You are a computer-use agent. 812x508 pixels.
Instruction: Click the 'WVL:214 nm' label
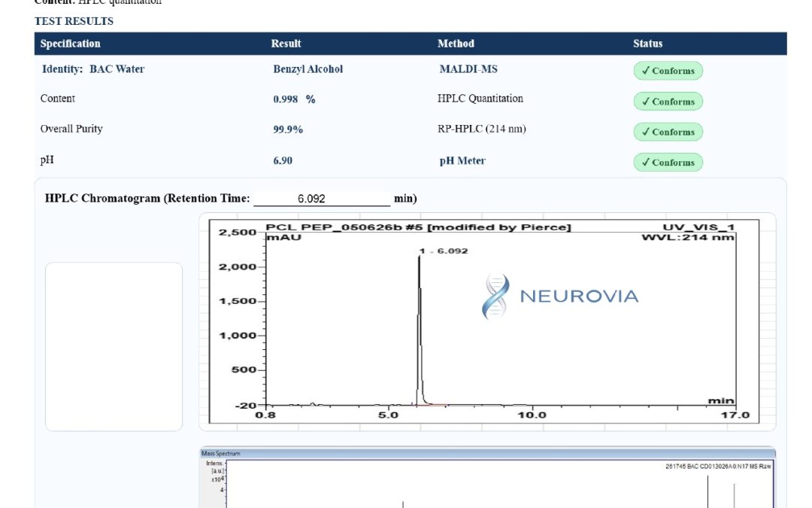click(688, 237)
